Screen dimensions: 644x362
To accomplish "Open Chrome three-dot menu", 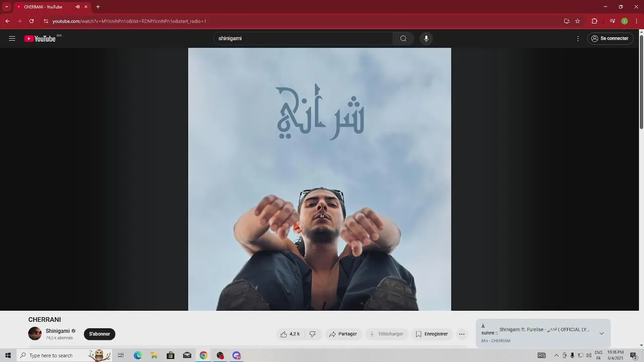I will pyautogui.click(x=637, y=21).
